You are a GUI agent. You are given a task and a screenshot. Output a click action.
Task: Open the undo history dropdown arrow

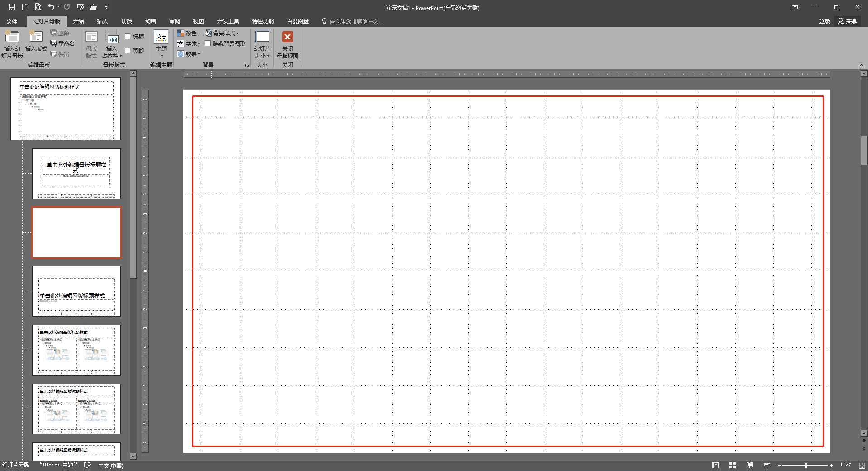58,7
